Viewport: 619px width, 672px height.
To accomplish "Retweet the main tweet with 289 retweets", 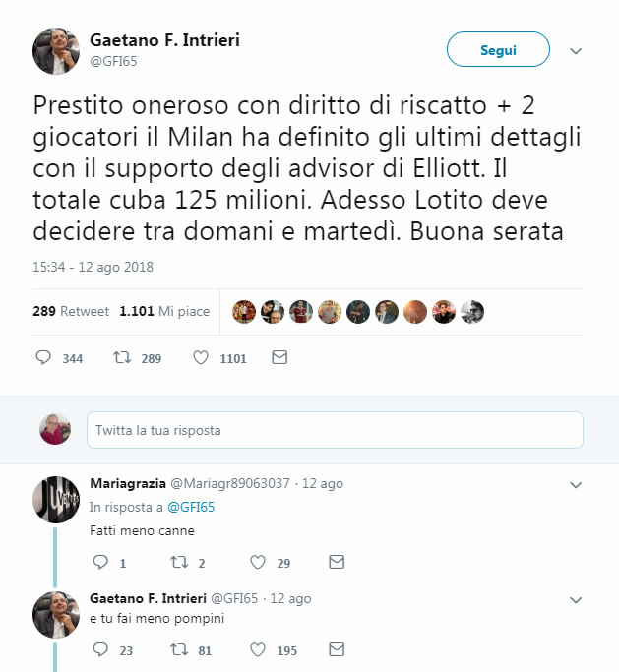I will pyautogui.click(x=123, y=358).
